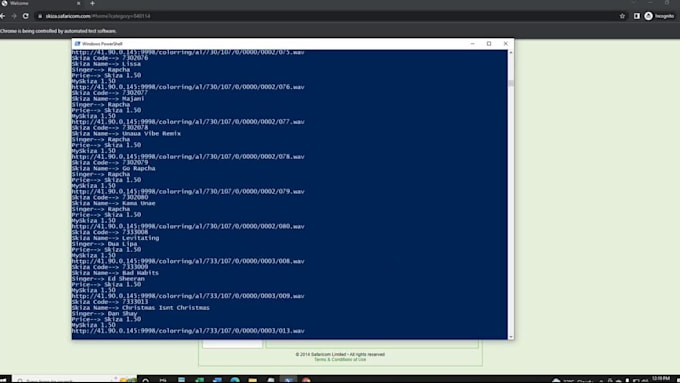This screenshot has height=383, width=680.
Task: Click the URL ending 0003/013.wav
Action: 188,331
